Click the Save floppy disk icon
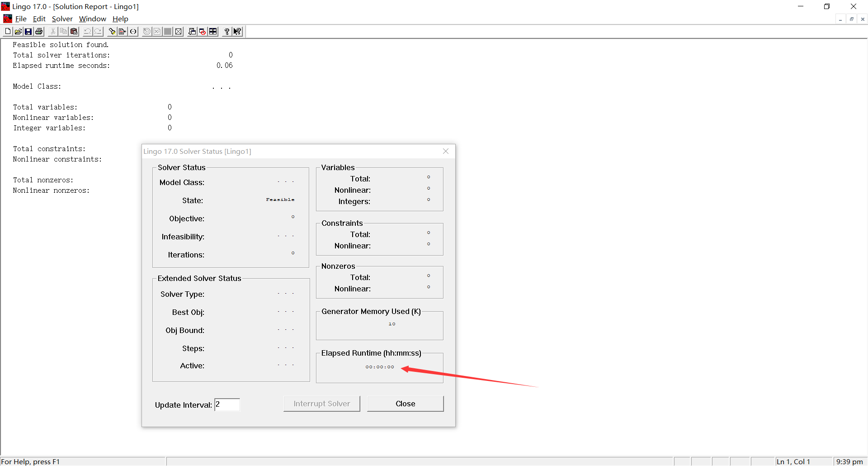This screenshot has width=868, height=466. tap(28, 31)
